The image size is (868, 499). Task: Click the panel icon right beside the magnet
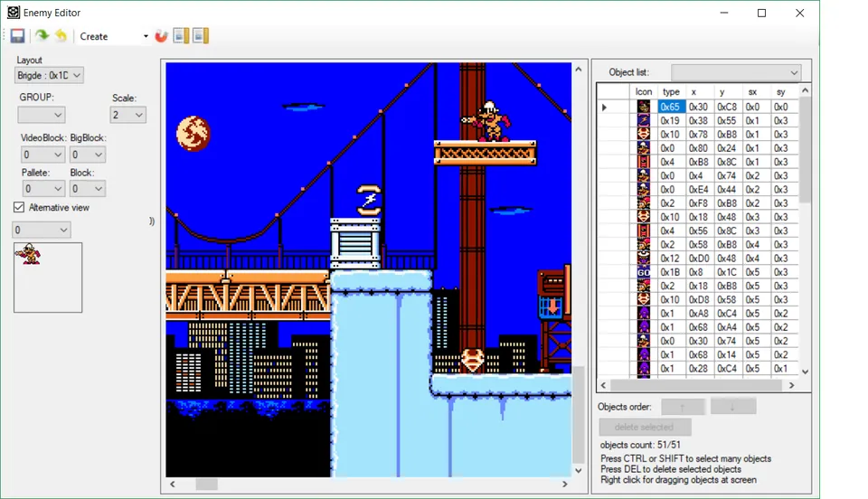click(181, 36)
